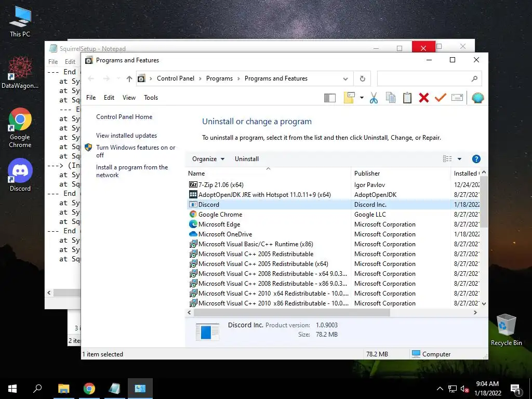The height and width of the screenshot is (399, 532).
Task: Click the vertical scrollbar down arrow
Action: click(484, 303)
